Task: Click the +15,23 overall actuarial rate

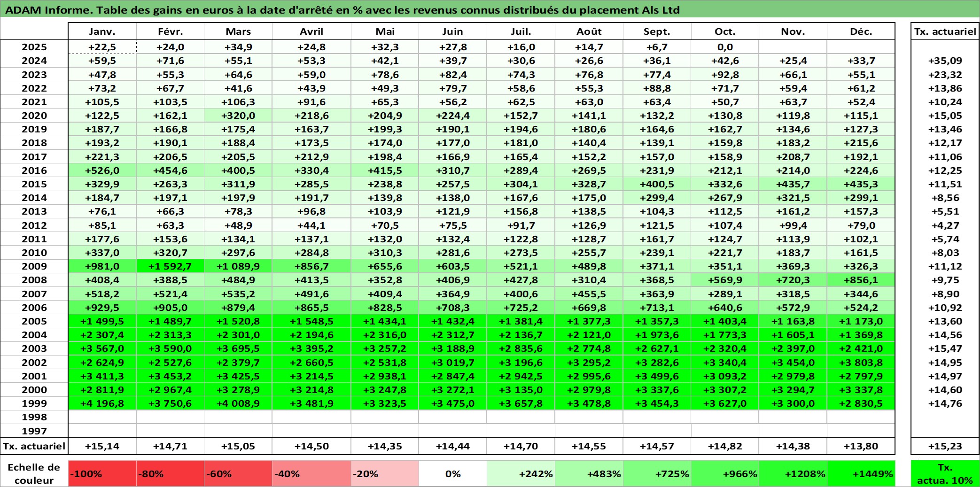Action: point(945,446)
